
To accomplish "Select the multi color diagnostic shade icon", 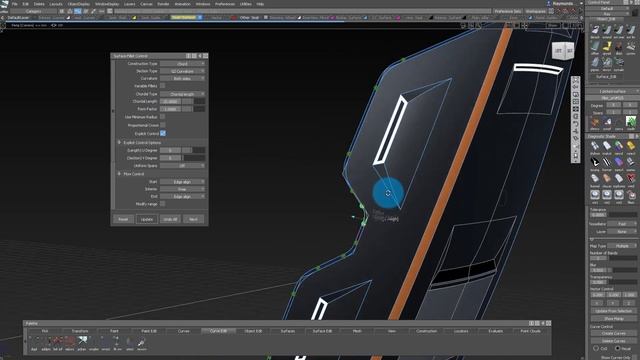I will 607,147.
